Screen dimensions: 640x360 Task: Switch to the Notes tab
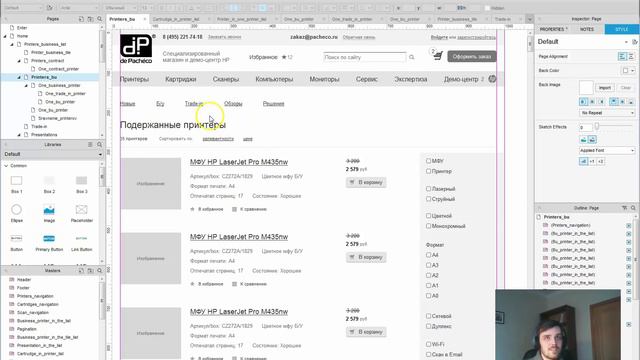587,29
